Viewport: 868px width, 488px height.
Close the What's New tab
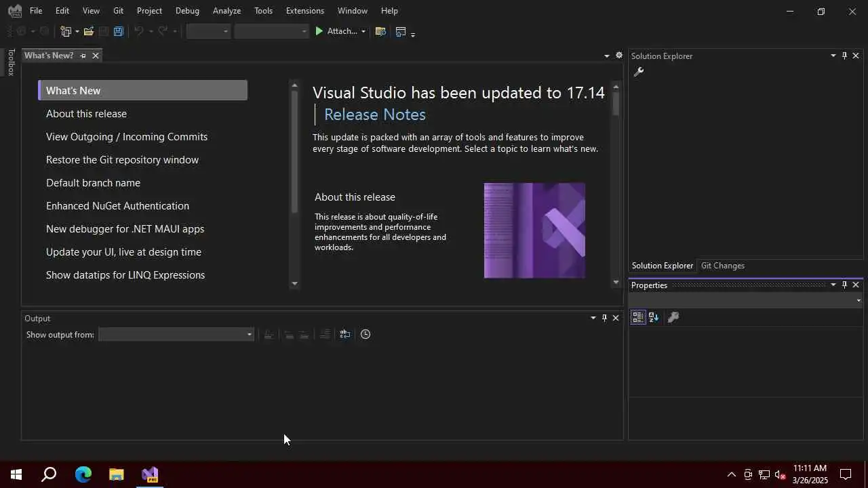[x=96, y=56]
